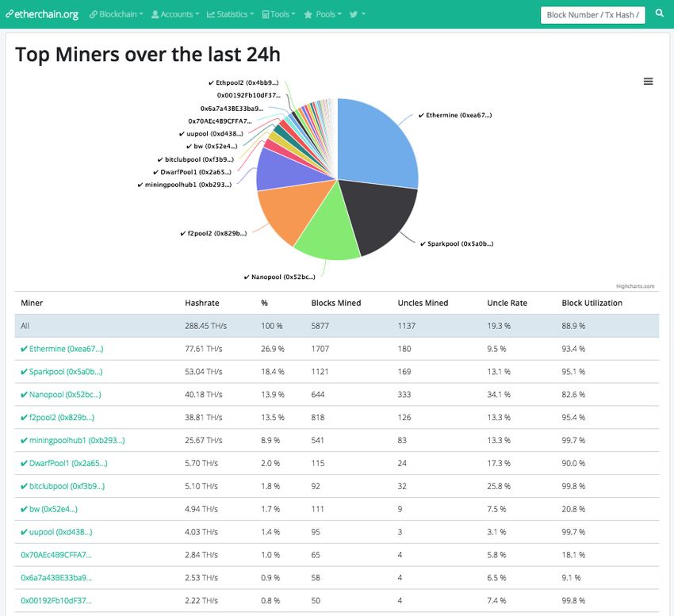Open the bitclubpool table link
This screenshot has height=616, width=674.
pyautogui.click(x=63, y=486)
